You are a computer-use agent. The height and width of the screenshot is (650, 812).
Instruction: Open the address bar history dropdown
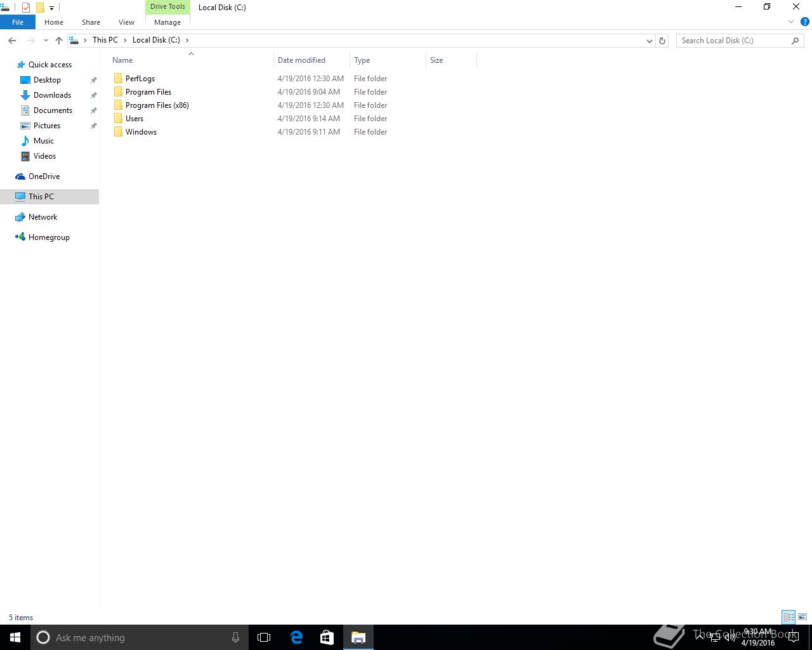[650, 41]
